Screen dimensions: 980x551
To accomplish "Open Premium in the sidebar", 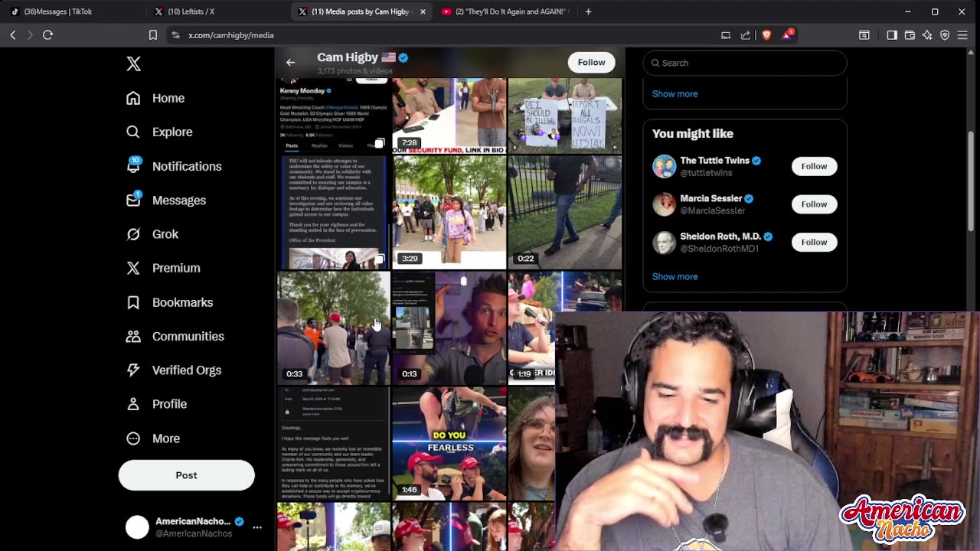I will [x=163, y=268].
